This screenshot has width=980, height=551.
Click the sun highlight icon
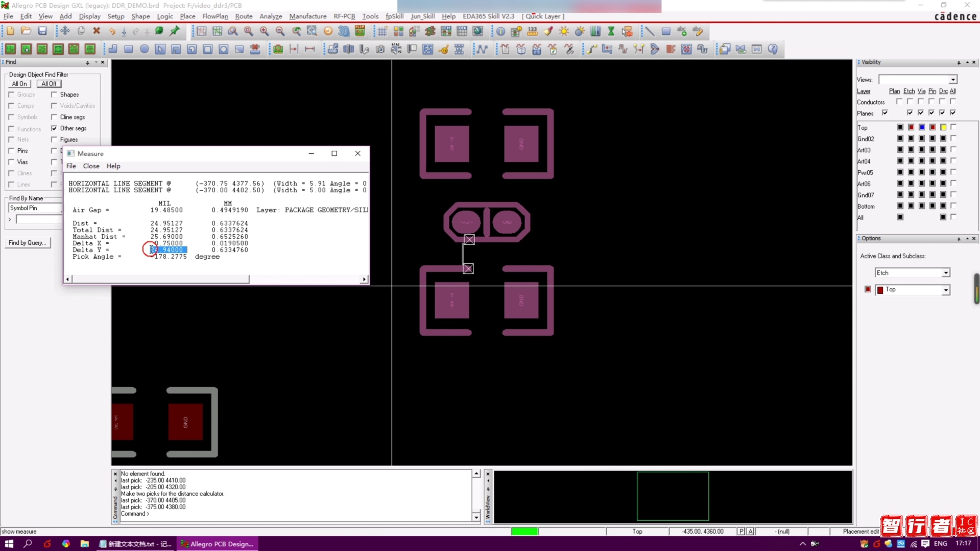pos(564,31)
